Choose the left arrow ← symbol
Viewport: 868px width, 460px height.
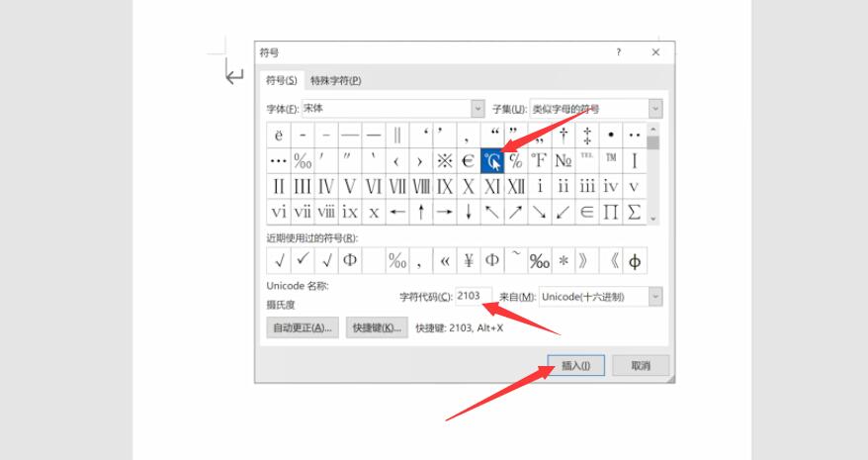(397, 212)
